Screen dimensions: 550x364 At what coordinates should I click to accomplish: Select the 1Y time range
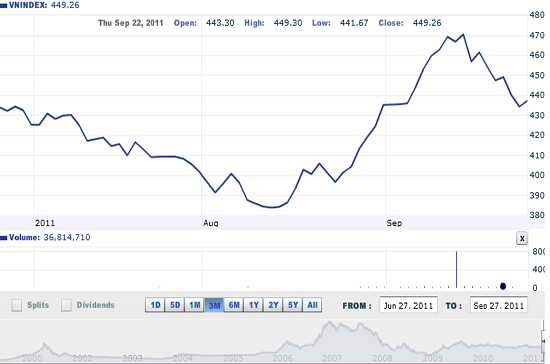(253, 305)
